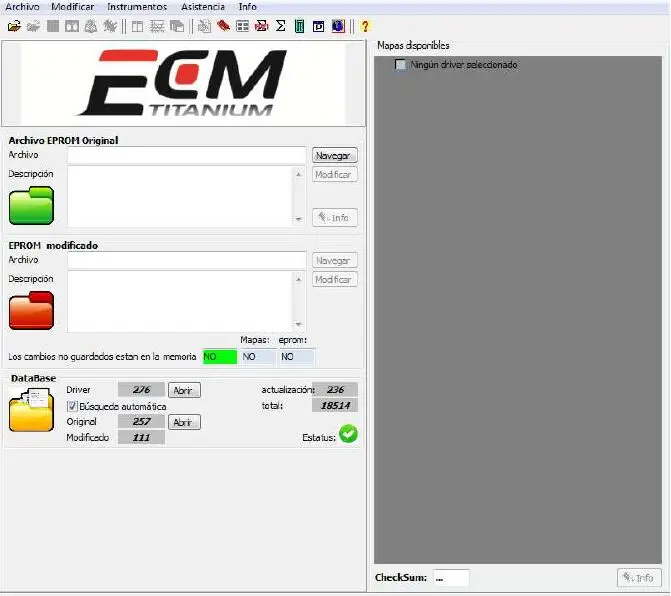Click the red modified EPROM folder icon
The height and width of the screenshot is (596, 671).
(x=31, y=311)
